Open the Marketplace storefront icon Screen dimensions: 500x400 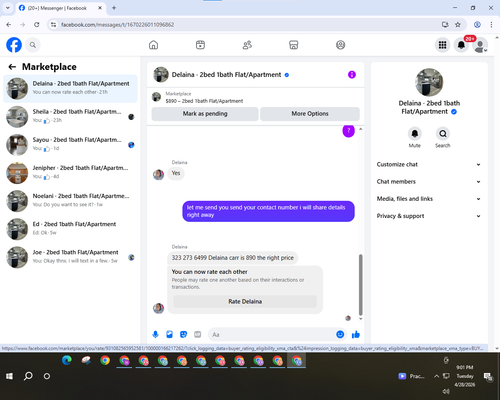294,45
